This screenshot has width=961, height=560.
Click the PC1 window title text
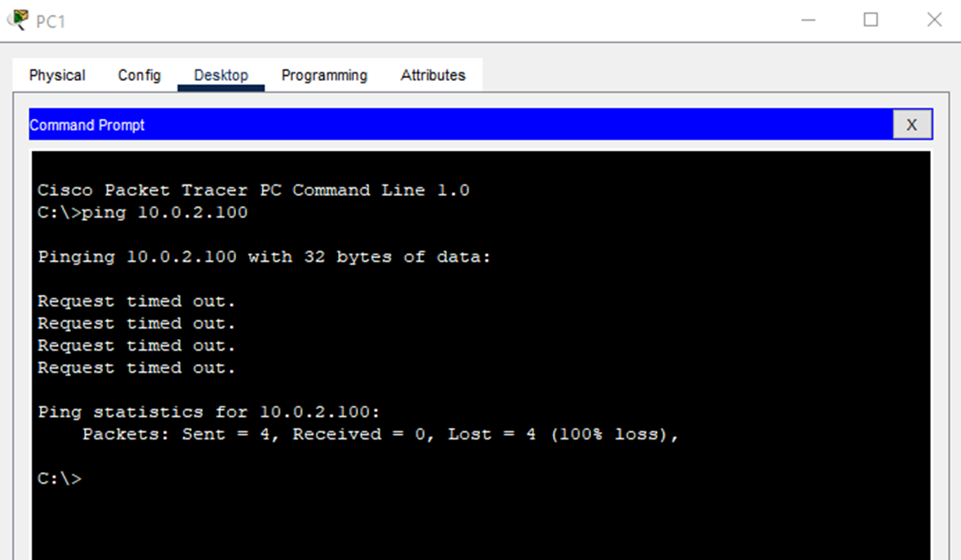tap(51, 21)
